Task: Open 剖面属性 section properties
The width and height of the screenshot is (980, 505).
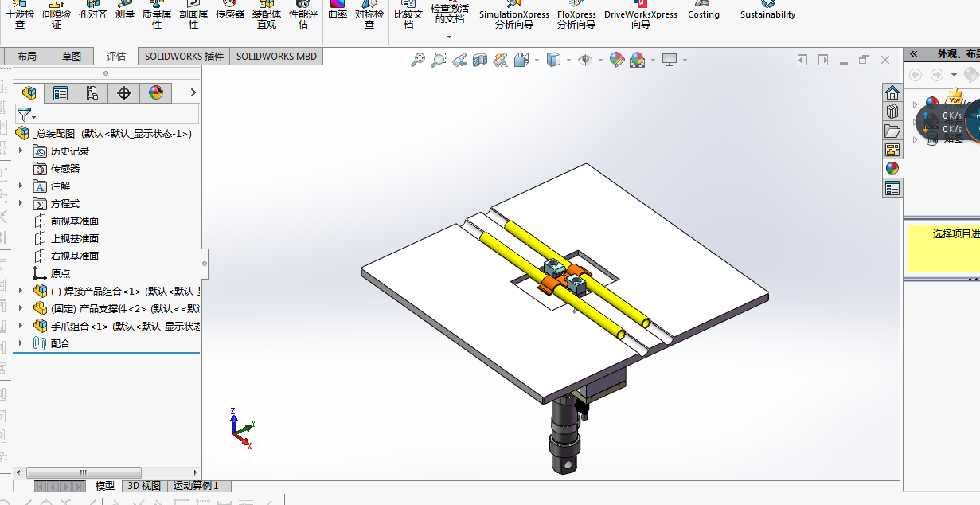Action: click(x=193, y=14)
